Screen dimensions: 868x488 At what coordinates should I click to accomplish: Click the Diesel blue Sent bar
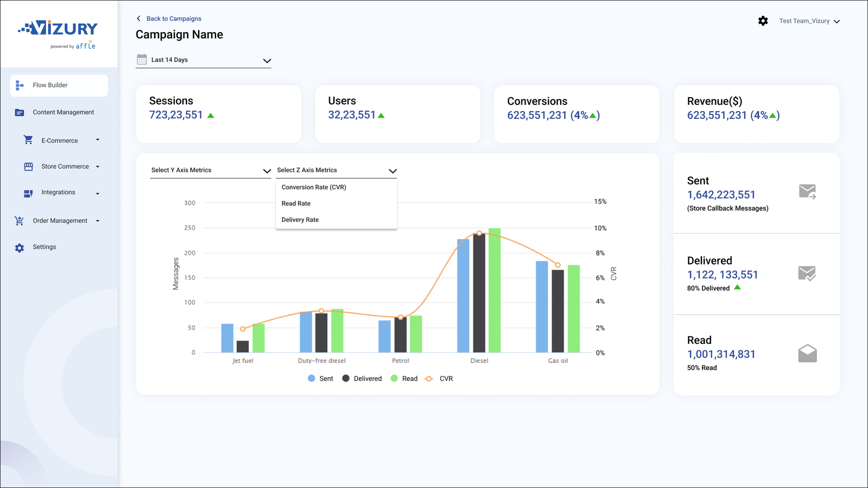pos(463,296)
